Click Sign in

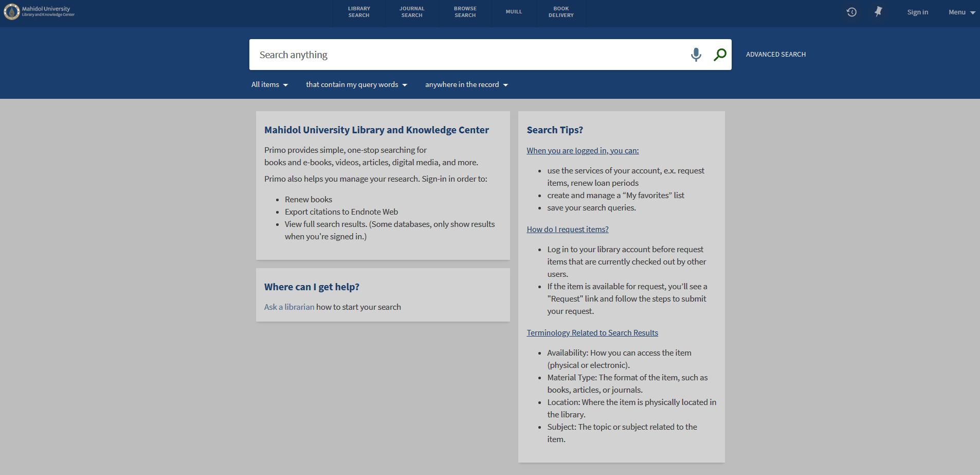point(917,12)
